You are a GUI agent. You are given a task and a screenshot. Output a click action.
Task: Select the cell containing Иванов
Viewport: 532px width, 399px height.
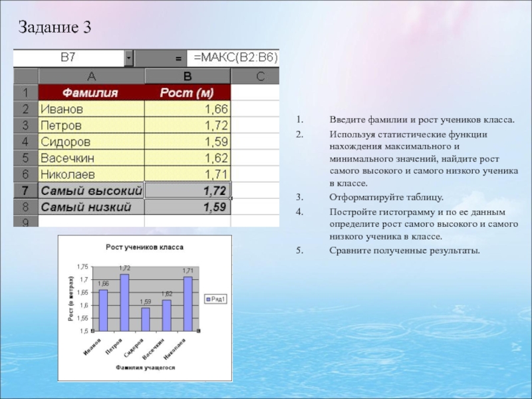click(x=92, y=108)
